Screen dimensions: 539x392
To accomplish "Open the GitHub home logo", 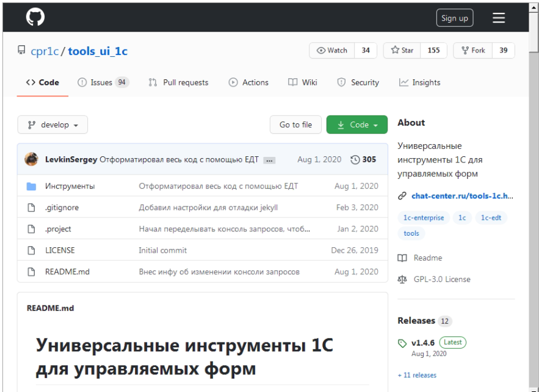I will [x=35, y=17].
